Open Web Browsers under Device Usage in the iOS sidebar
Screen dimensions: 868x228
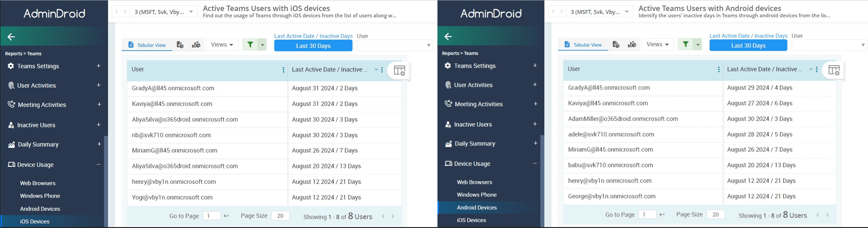click(x=38, y=183)
